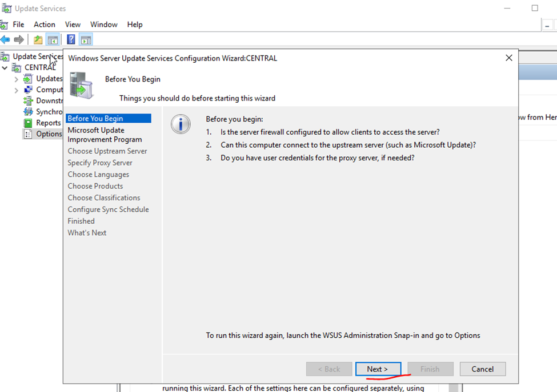
Task: Click the Up One Level folder icon
Action: (x=38, y=40)
